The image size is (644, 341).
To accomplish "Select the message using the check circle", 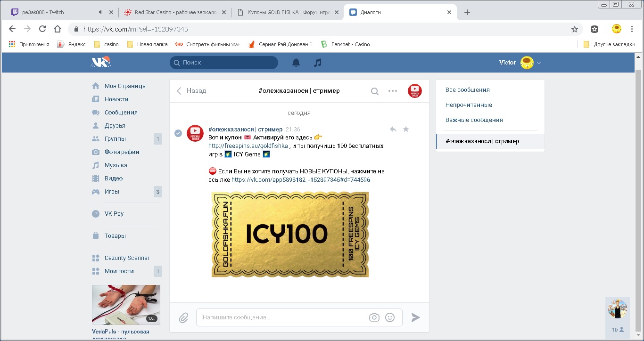I will [x=178, y=133].
